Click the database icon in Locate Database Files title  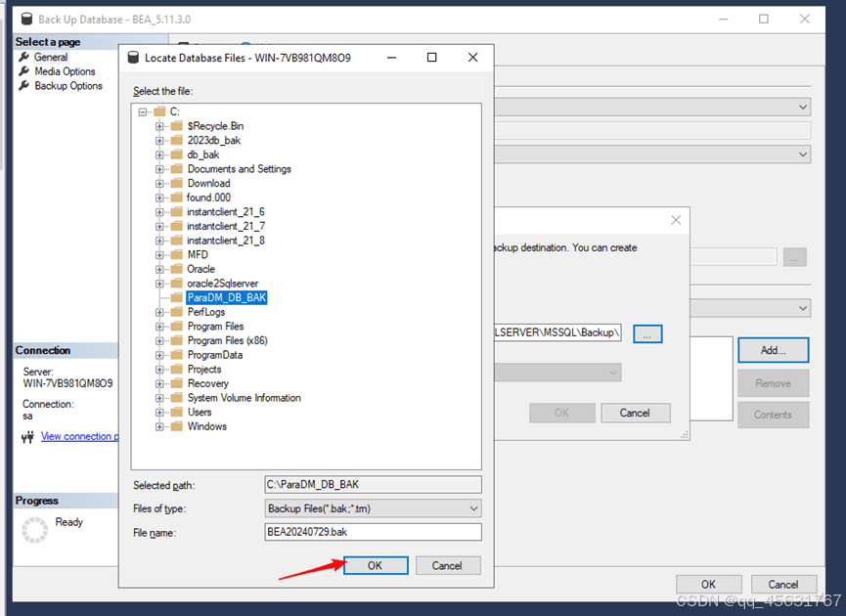(132, 58)
